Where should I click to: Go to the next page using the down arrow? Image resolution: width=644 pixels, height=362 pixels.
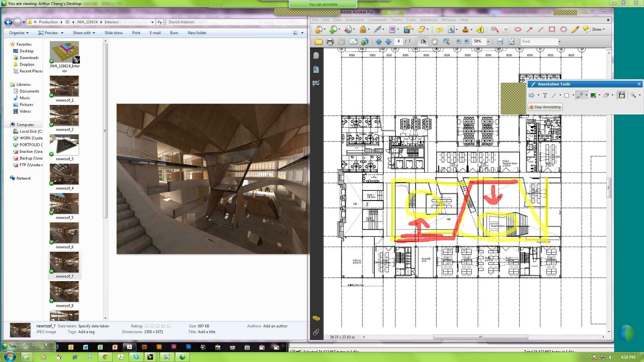388,42
